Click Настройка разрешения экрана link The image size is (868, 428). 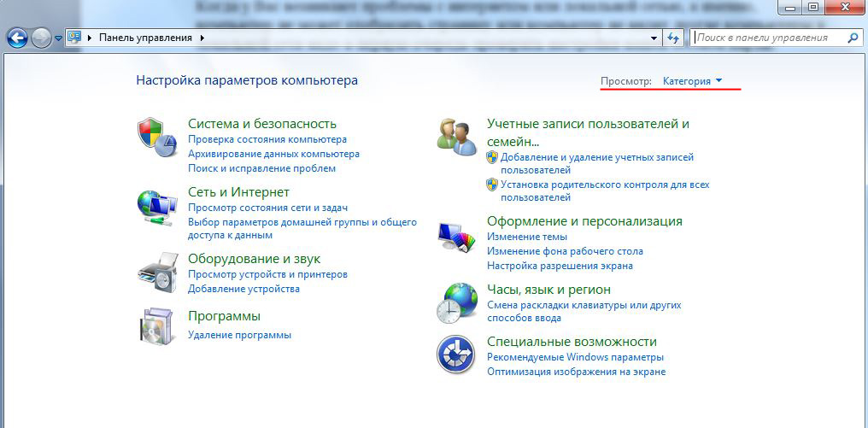click(560, 266)
